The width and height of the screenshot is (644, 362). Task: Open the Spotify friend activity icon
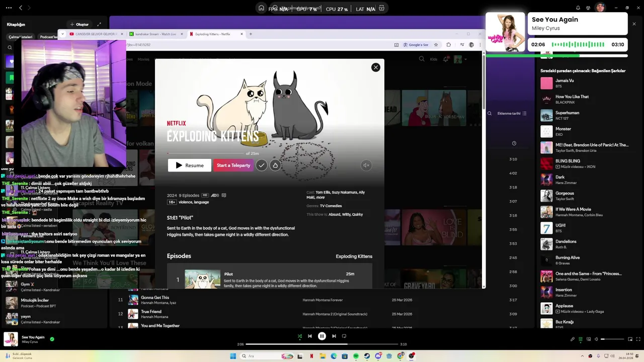pos(588,8)
